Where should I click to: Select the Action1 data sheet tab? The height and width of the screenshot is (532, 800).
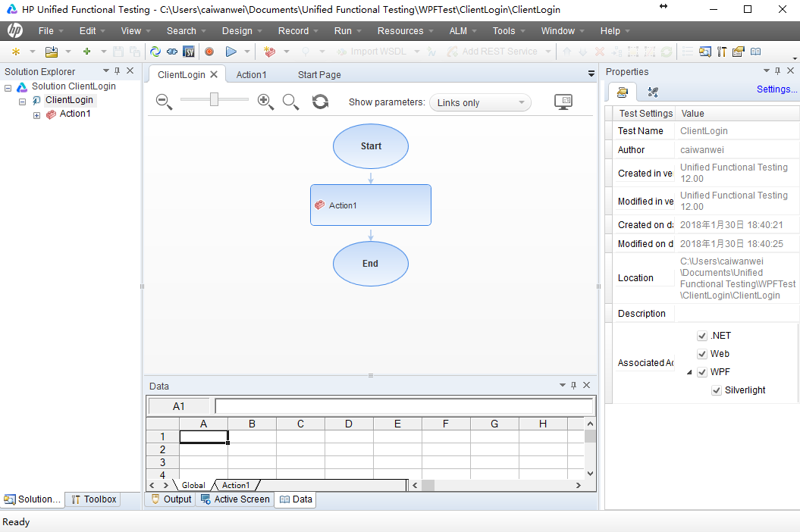(236, 485)
